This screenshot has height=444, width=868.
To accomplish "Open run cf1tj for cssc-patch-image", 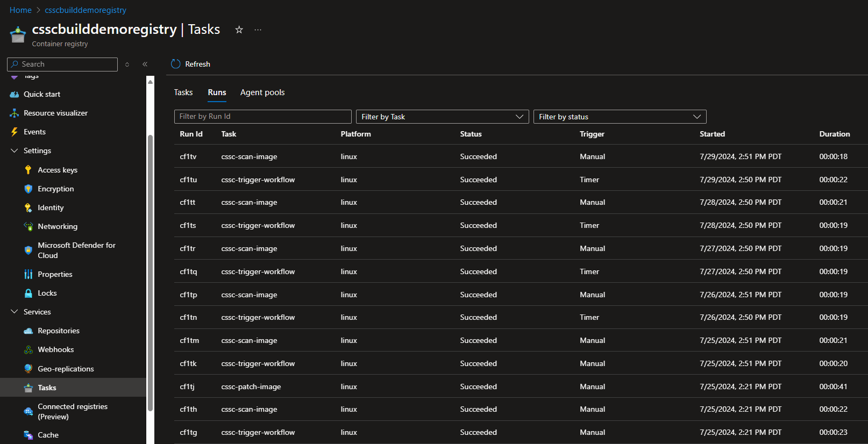I will coord(187,386).
